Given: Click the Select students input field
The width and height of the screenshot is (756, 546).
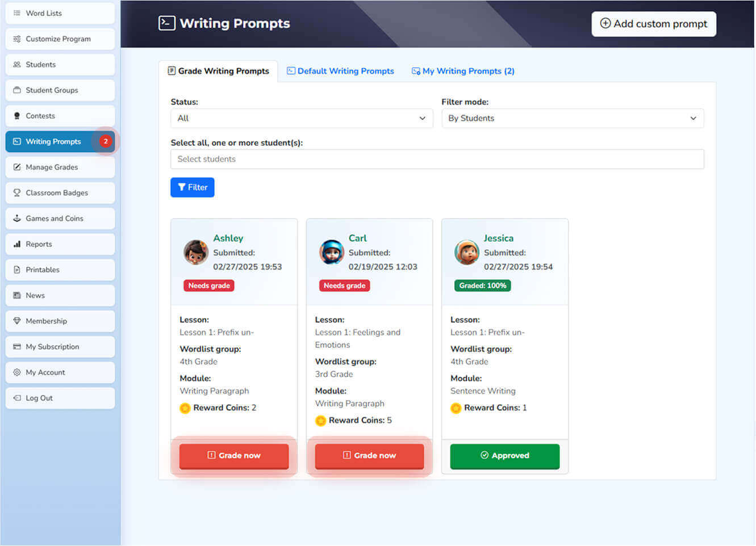Looking at the screenshot, I should (x=436, y=159).
